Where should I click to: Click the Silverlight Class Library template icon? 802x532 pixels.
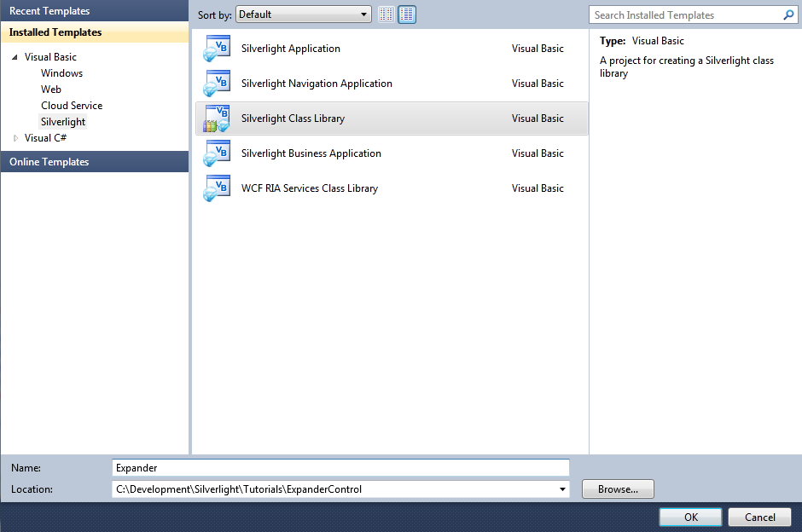217,119
